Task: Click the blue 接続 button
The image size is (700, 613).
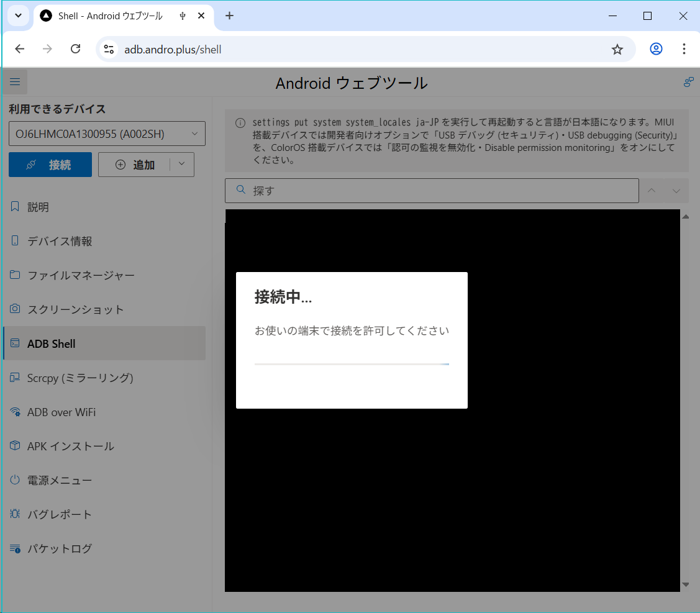Action: click(x=50, y=165)
